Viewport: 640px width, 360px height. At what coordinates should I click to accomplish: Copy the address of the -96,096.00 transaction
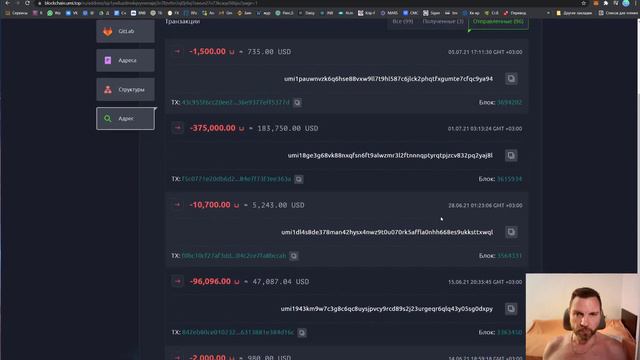coord(511,309)
